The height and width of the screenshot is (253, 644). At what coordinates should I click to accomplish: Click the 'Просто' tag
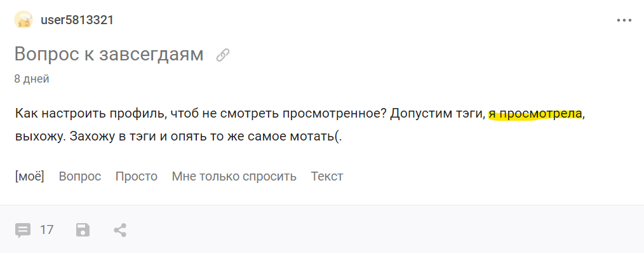137,176
